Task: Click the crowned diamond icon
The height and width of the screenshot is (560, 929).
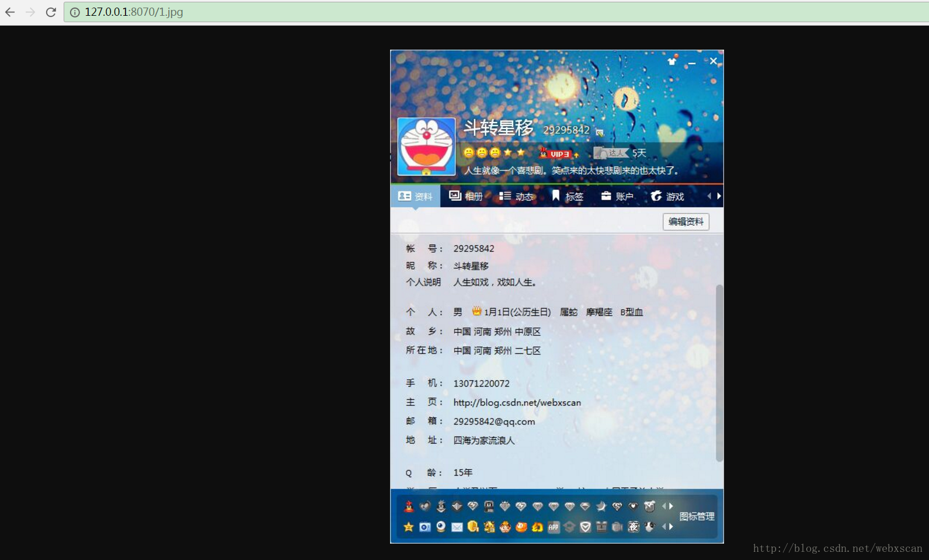Action: pyautogui.click(x=505, y=506)
